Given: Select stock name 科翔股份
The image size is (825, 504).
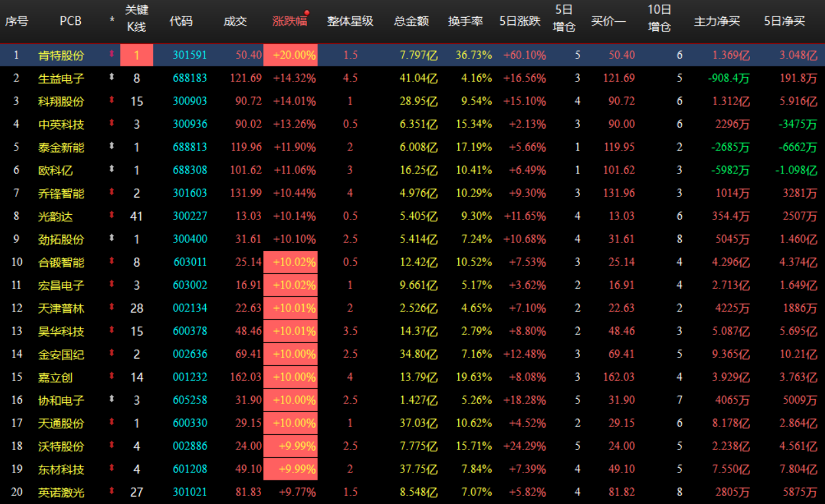Looking at the screenshot, I should 61,101.
